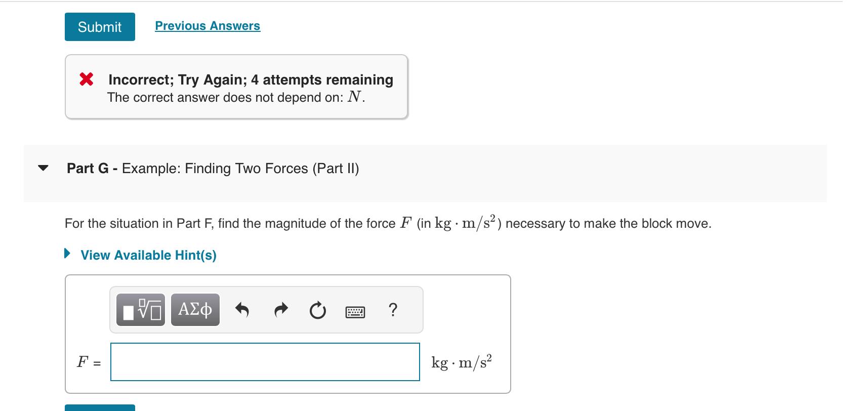Image resolution: width=868 pixels, height=411 pixels.
Task: Reset the answer using circular arrow icon
Action: (318, 309)
